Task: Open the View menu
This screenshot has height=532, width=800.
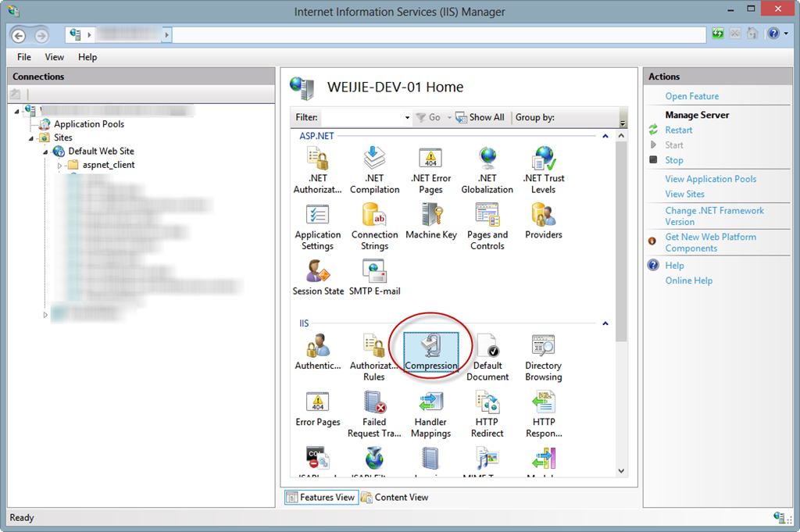Action: 54,57
